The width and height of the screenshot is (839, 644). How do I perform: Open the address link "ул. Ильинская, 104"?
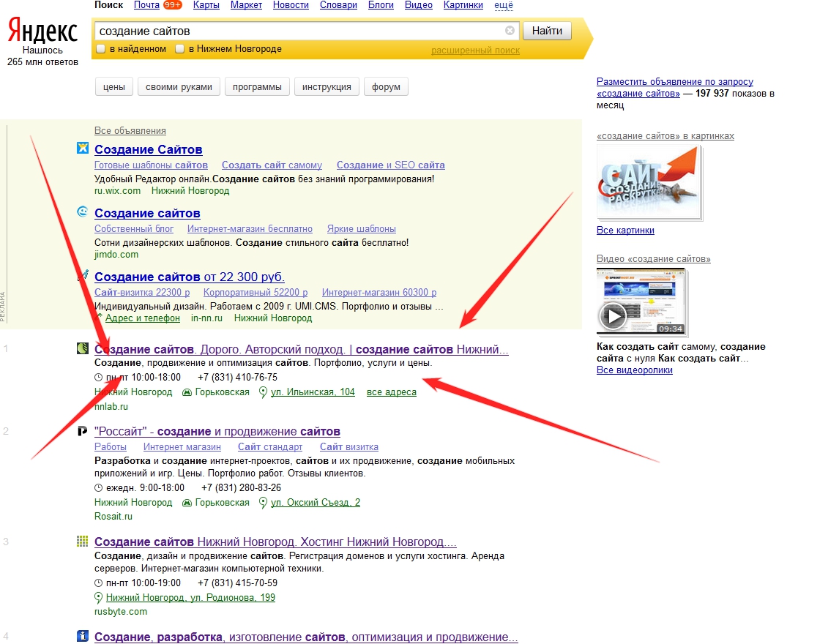(313, 392)
